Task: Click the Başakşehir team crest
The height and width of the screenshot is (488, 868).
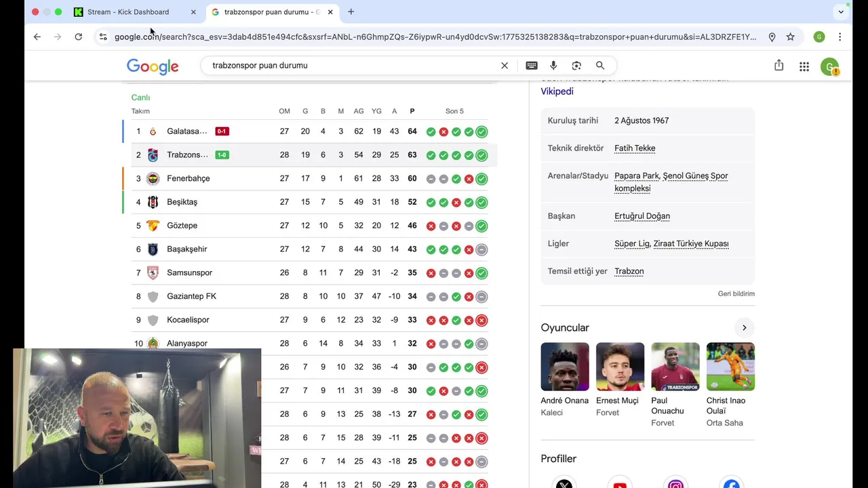Action: [153, 249]
